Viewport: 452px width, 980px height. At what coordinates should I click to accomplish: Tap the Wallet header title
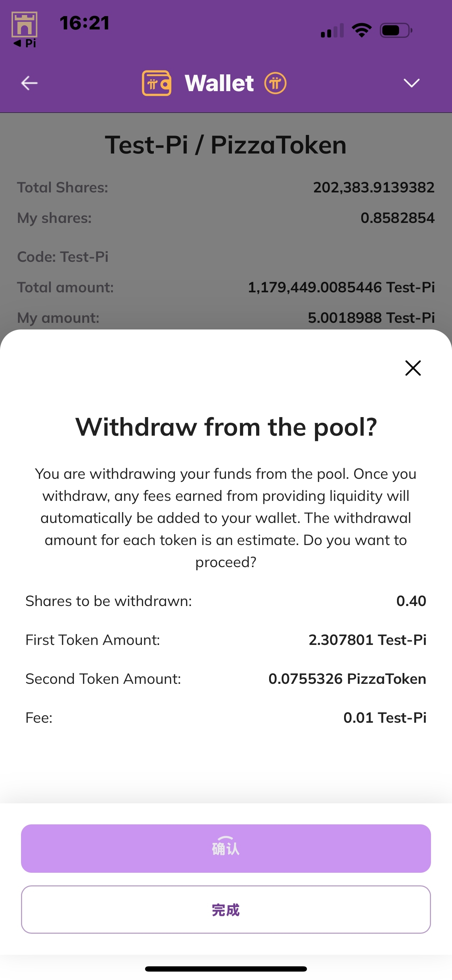pos(219,83)
